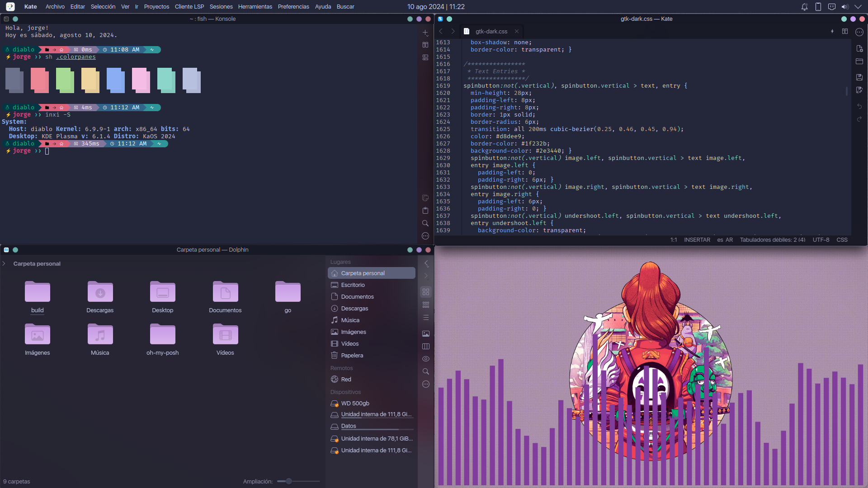
Task: Open Dolphin ellipsis options menu
Action: (426, 384)
